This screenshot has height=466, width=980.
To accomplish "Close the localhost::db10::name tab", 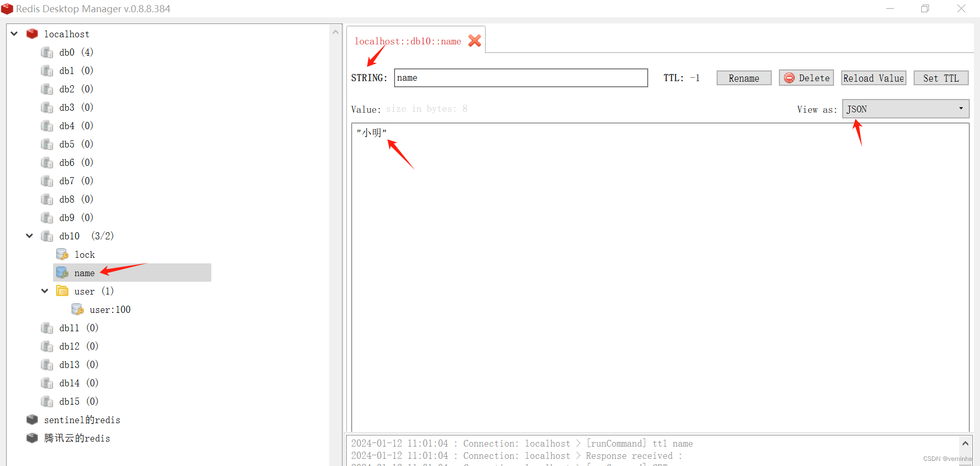I will click(x=475, y=41).
